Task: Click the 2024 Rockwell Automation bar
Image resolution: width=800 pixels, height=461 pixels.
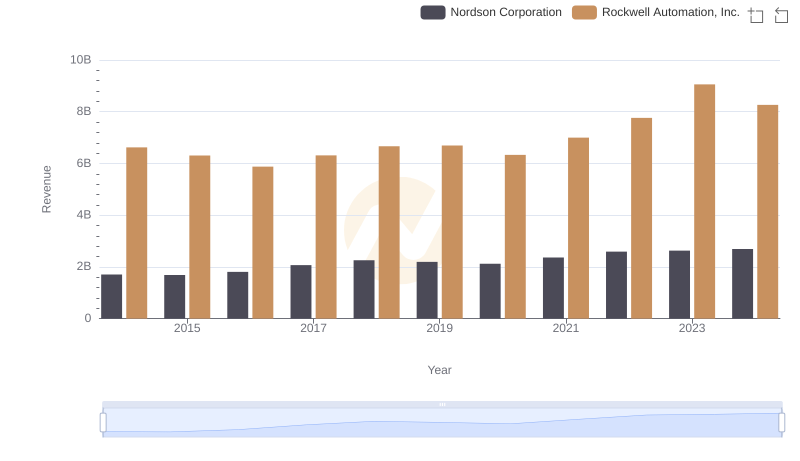Action: coord(767,212)
